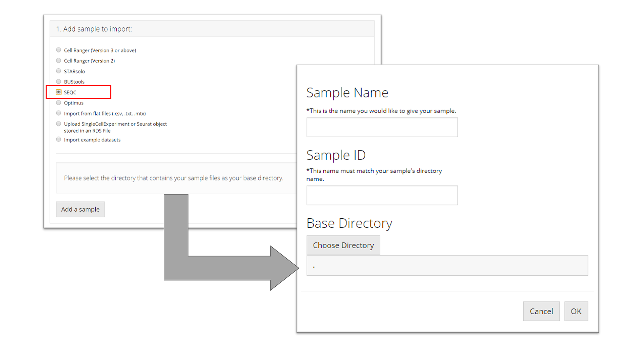Select Cell Ranger (Version 3 or above) option
The height and width of the screenshot is (346, 644).
tap(59, 50)
